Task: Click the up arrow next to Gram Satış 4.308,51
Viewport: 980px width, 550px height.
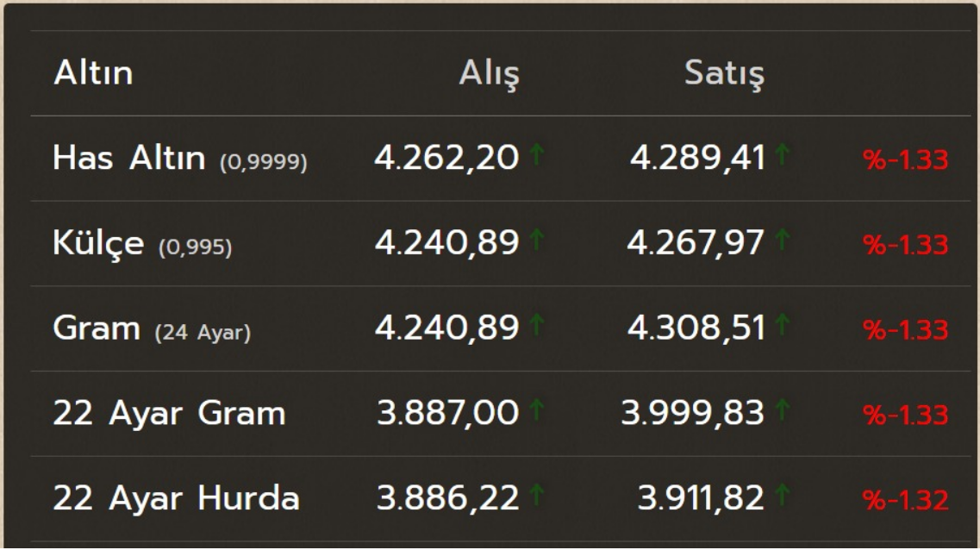Action: click(782, 324)
